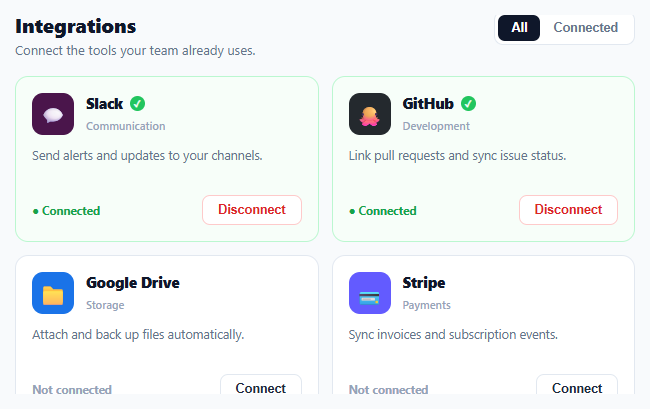This screenshot has height=409, width=650.
Task: Click the Integrations page heading
Action: pos(75,27)
